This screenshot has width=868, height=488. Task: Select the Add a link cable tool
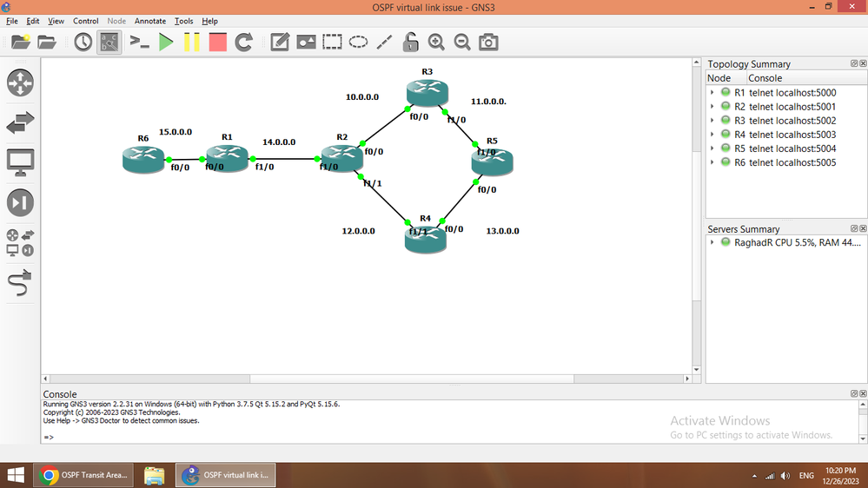(x=21, y=283)
